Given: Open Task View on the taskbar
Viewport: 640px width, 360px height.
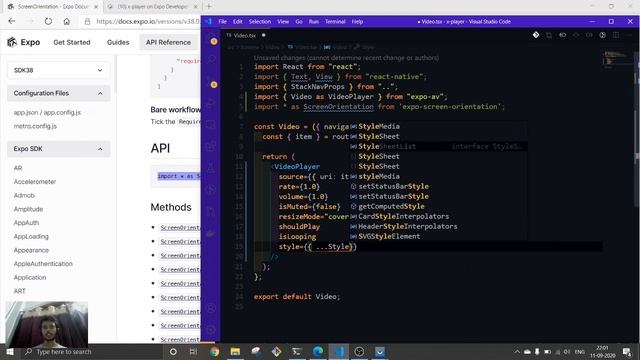Looking at the screenshot, I should click(193, 351).
